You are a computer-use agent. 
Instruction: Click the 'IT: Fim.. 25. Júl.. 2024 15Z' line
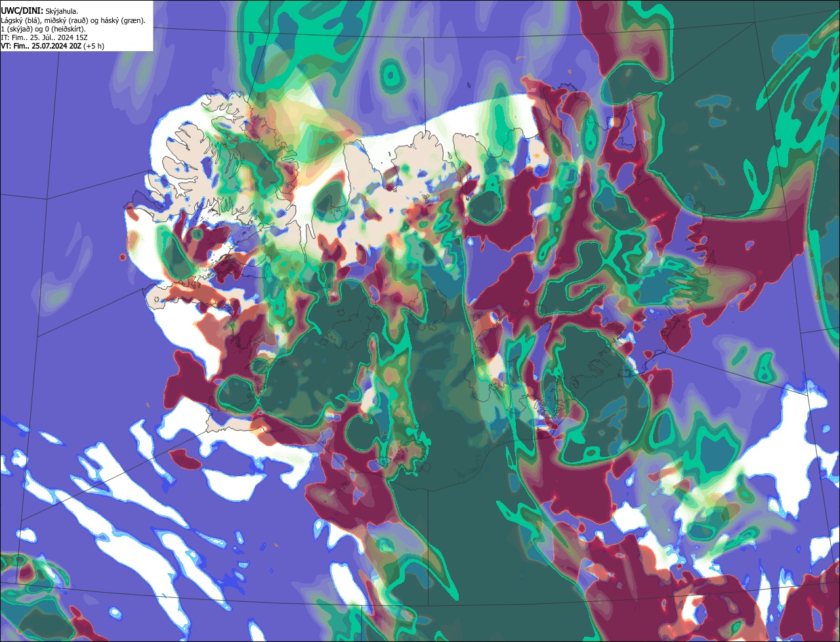(45, 37)
